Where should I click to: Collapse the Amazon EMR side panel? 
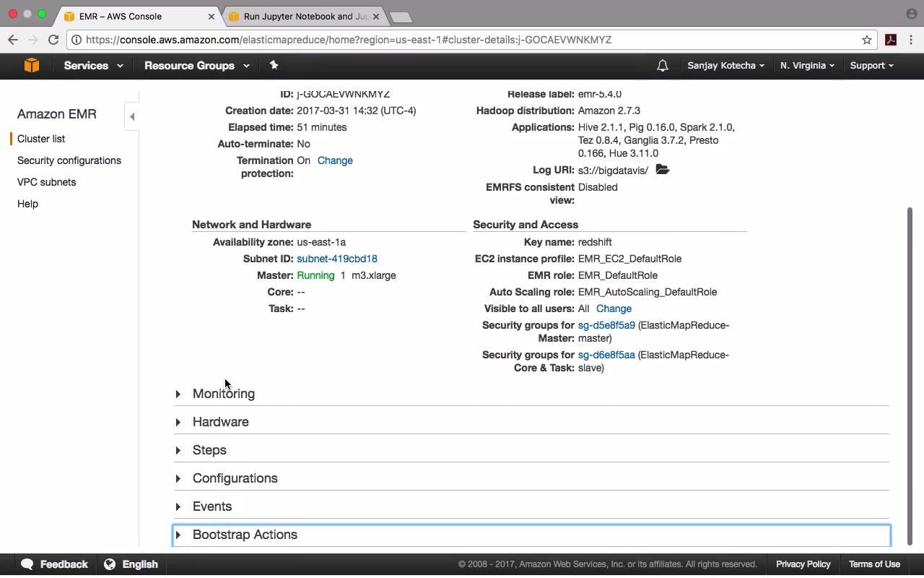click(x=132, y=116)
